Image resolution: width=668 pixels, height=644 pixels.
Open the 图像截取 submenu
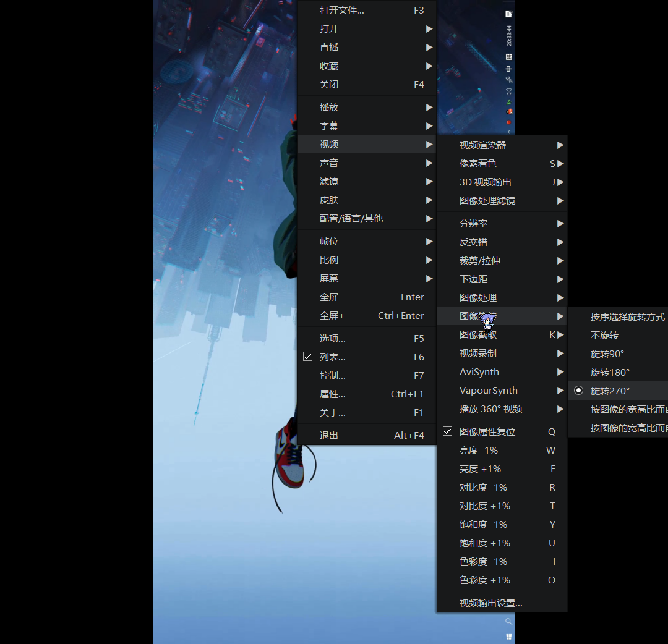[x=502, y=335]
